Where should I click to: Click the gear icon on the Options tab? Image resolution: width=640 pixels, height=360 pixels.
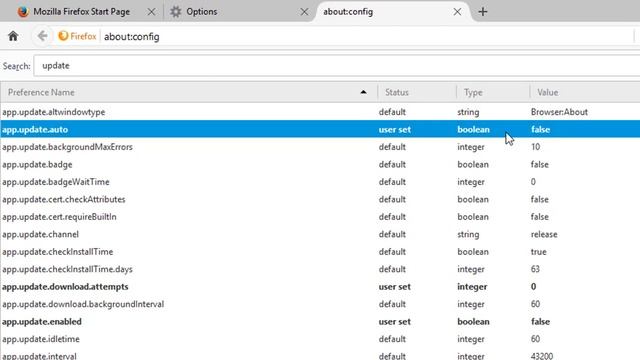176,11
